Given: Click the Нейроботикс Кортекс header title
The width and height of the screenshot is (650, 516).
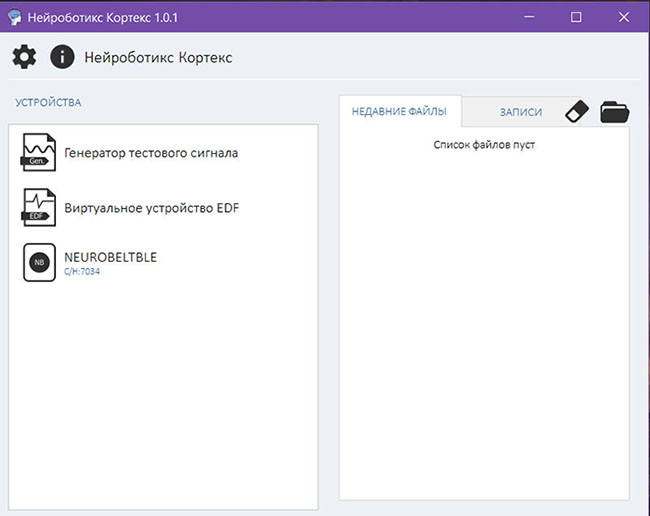Looking at the screenshot, I should [x=158, y=57].
